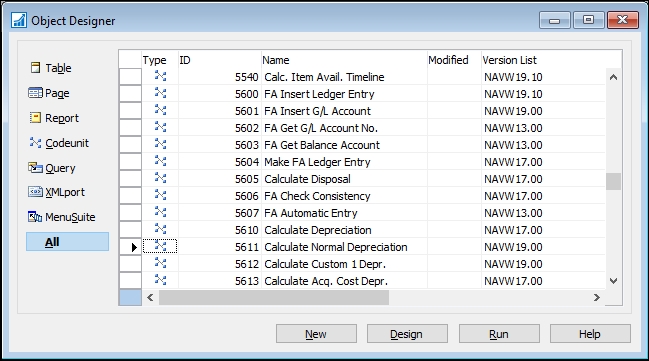This screenshot has width=649, height=361.
Task: Click version NAVW17.00 in row 5605
Action: [x=513, y=179]
